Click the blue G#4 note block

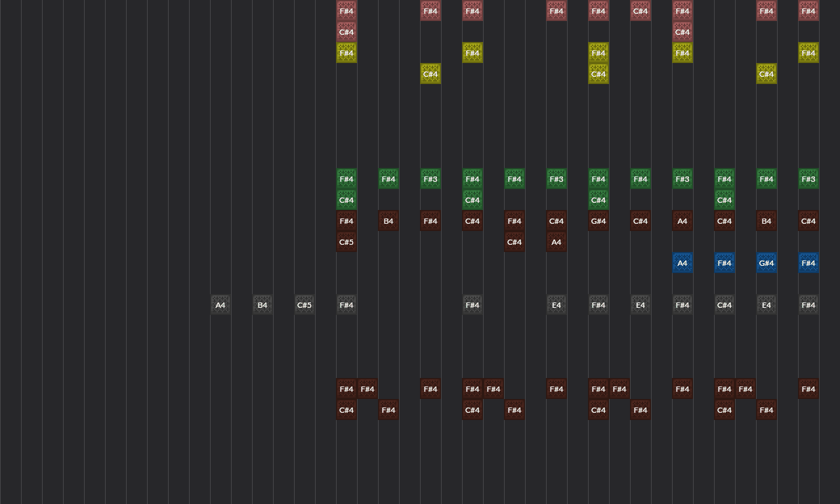(x=766, y=263)
